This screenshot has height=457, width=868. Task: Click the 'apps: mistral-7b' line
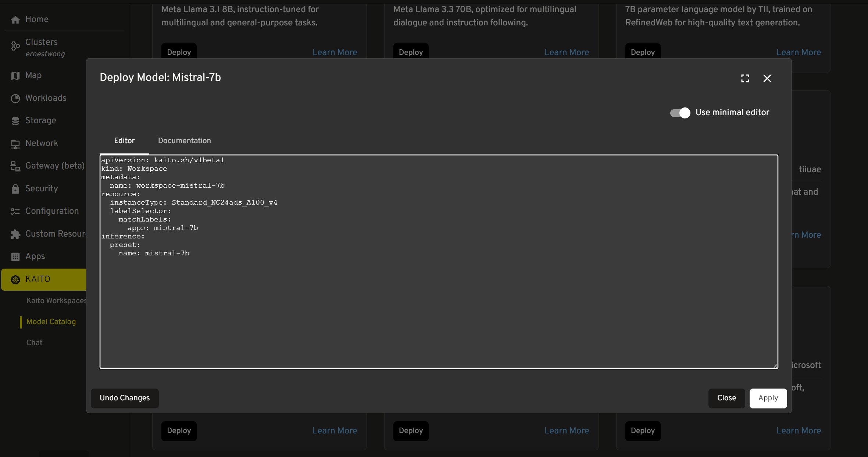pos(163,228)
